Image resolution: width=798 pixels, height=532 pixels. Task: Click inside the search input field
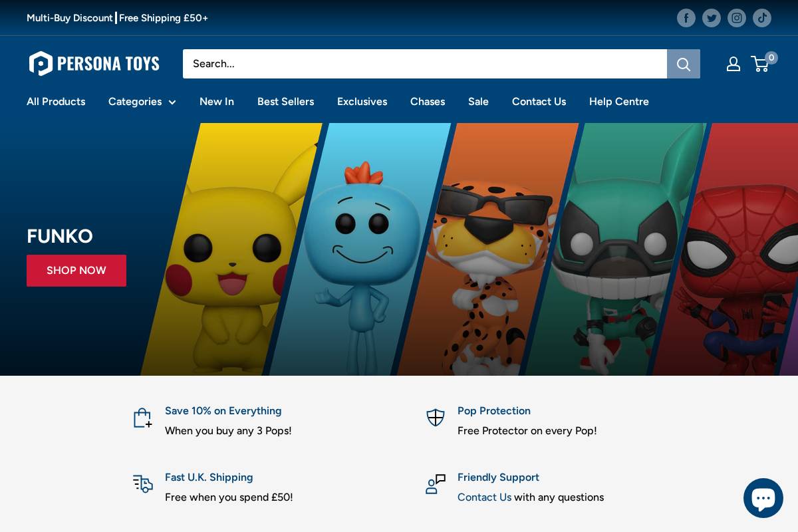click(425, 64)
